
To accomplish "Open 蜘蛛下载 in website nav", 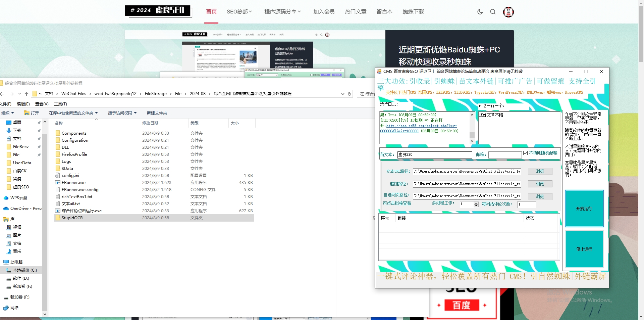I will tap(413, 12).
